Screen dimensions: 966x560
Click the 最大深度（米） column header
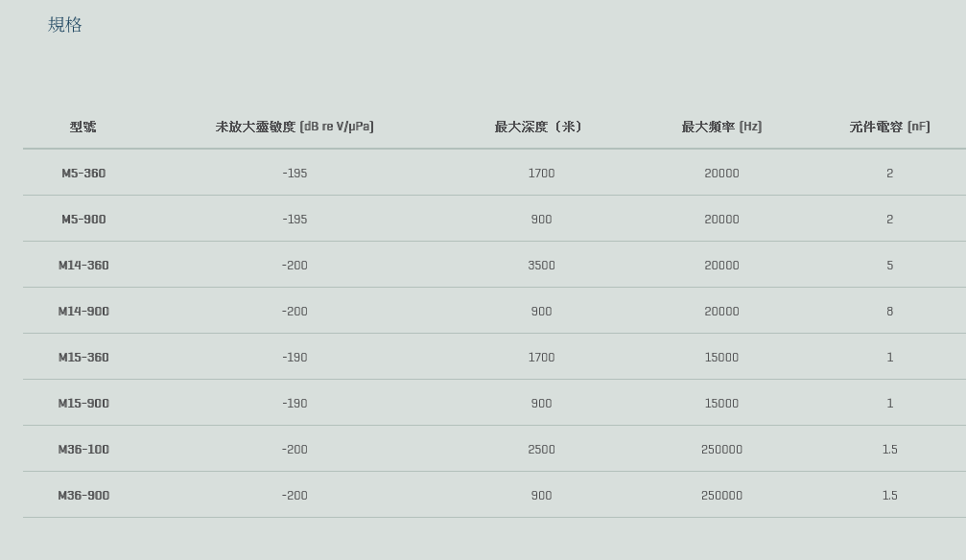tap(540, 127)
